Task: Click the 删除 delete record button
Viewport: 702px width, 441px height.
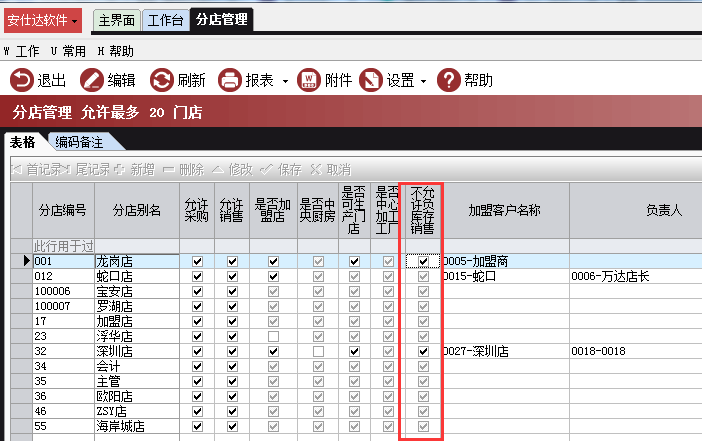Action: click(184, 170)
